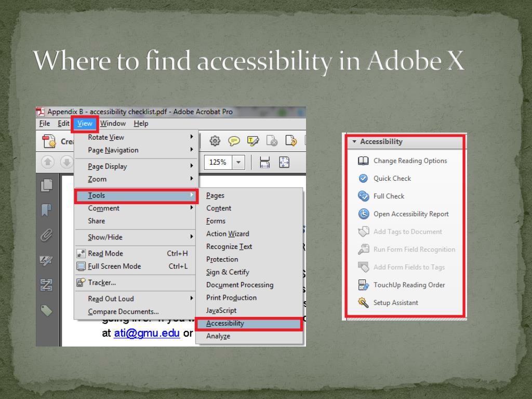Open the Tags sidebar icon
The width and height of the screenshot is (532, 399).
tap(46, 310)
